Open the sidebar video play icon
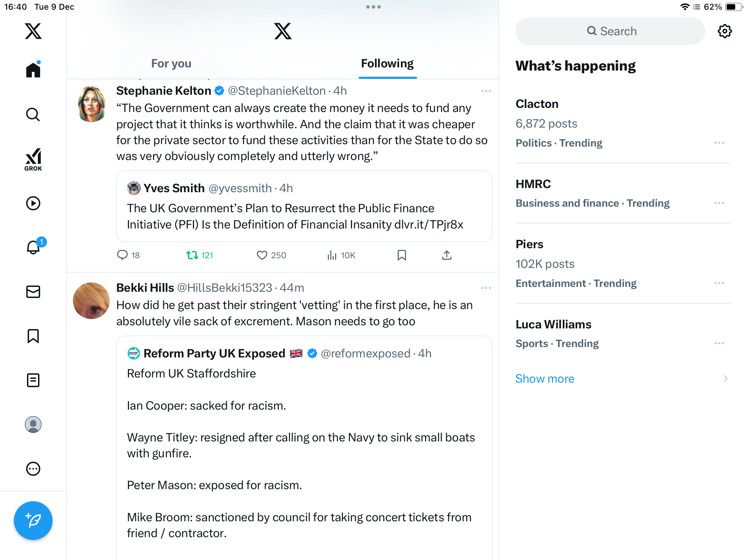This screenshot has width=747, height=560. tap(33, 203)
